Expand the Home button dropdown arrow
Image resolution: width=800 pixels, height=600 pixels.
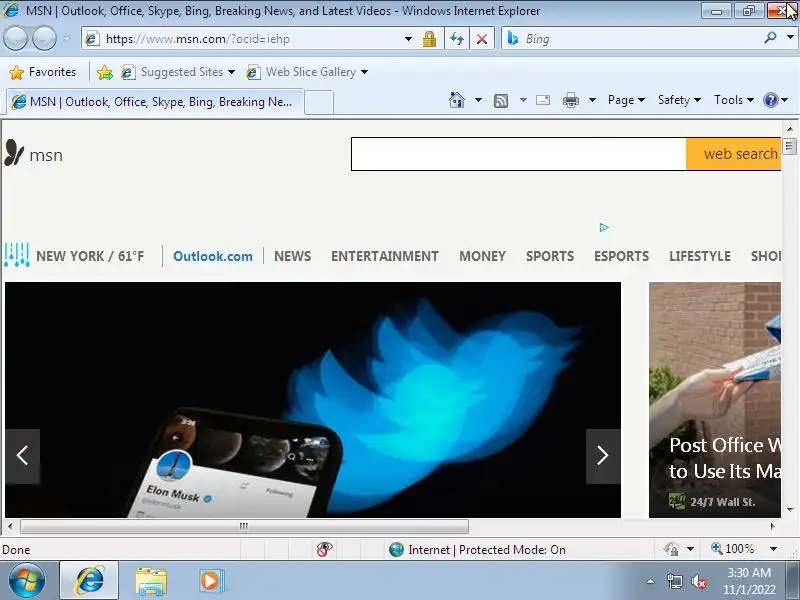pos(478,100)
